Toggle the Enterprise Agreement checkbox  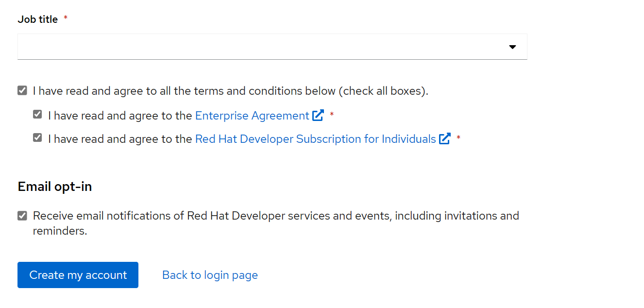pos(37,115)
